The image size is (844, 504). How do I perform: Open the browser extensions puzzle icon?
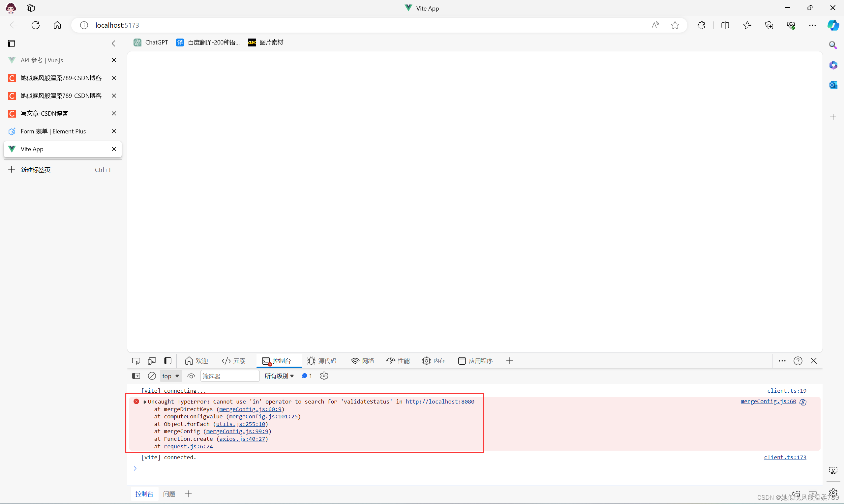point(701,25)
